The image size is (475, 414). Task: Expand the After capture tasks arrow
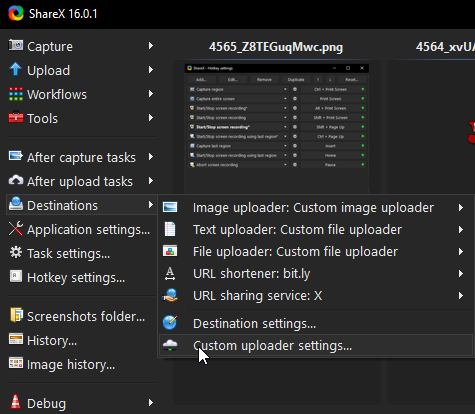[151, 157]
